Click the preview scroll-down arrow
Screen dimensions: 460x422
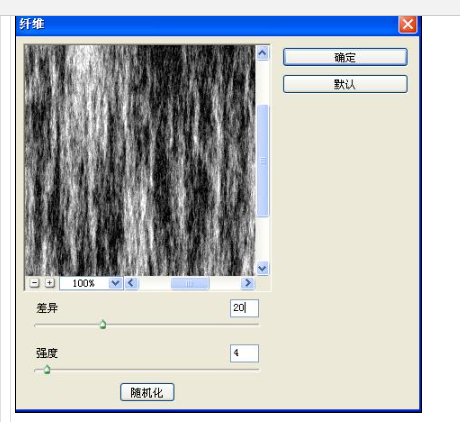tap(262, 268)
